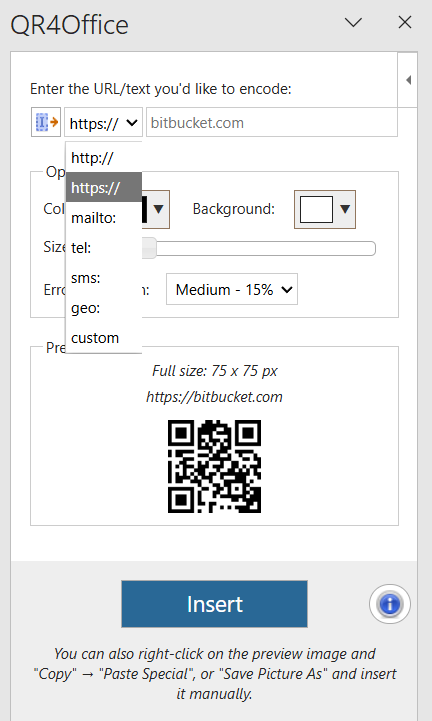Click the Size slider track

(x=258, y=249)
